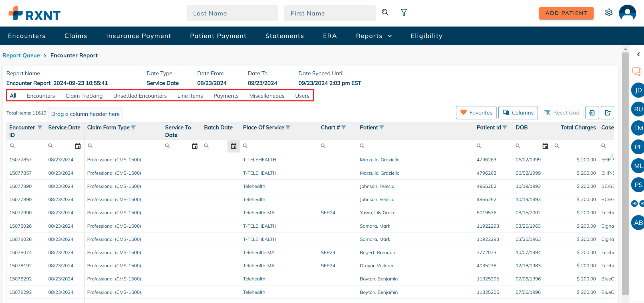Switch to the Unsettled Encounters tab
644x303 pixels.
140,96
